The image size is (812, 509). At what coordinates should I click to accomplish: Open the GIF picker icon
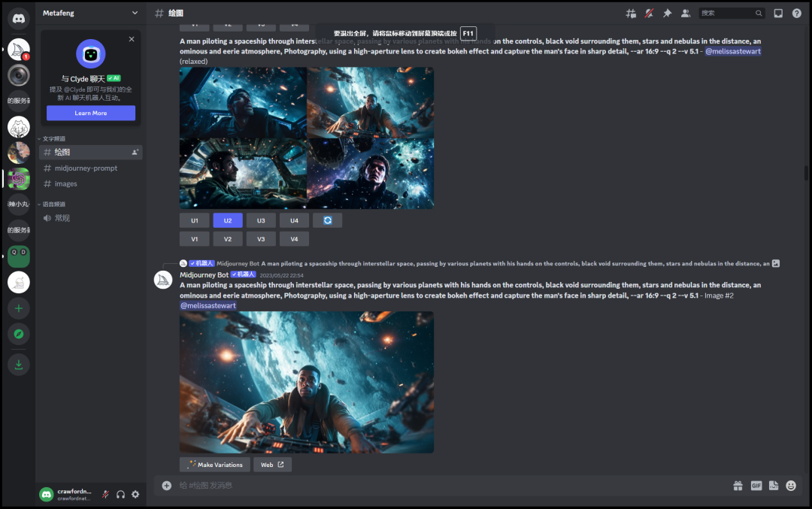point(756,485)
